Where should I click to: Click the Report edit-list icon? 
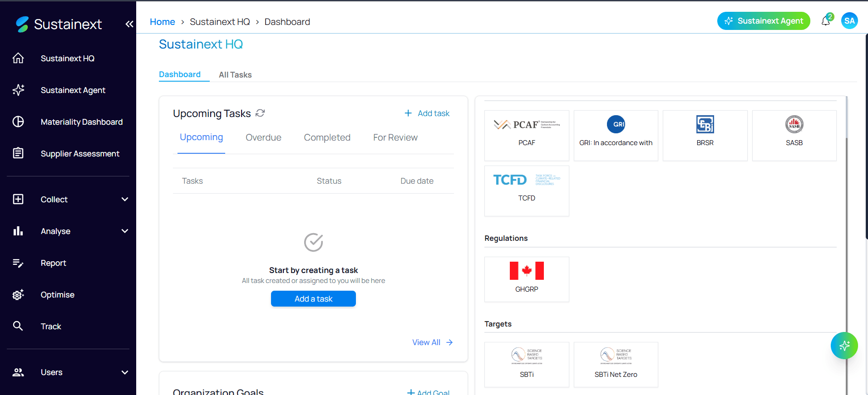click(18, 263)
